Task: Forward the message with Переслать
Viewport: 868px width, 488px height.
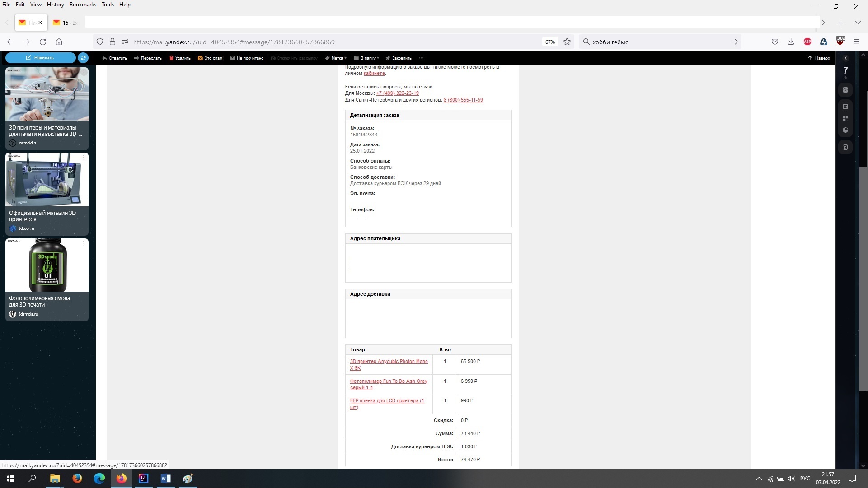Action: pyautogui.click(x=148, y=58)
